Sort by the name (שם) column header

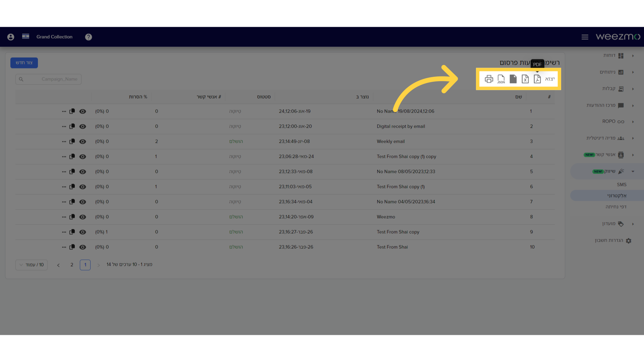coord(519,97)
